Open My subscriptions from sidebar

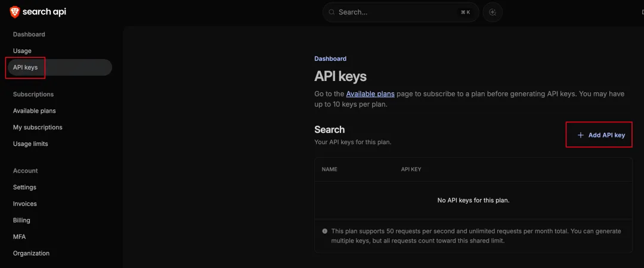(x=38, y=127)
